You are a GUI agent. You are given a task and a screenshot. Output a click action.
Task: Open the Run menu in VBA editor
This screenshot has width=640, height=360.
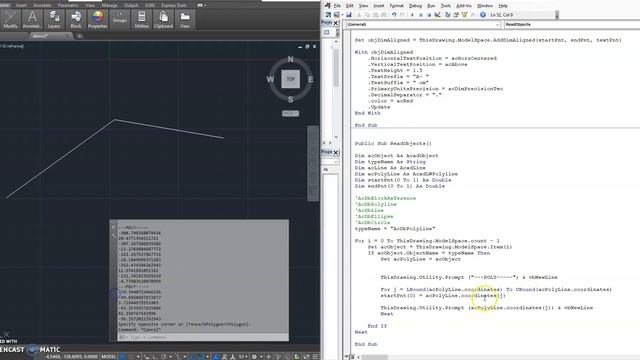click(431, 6)
